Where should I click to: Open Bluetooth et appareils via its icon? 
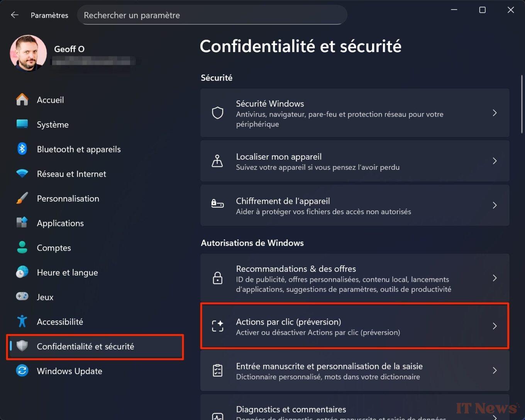tap(22, 149)
